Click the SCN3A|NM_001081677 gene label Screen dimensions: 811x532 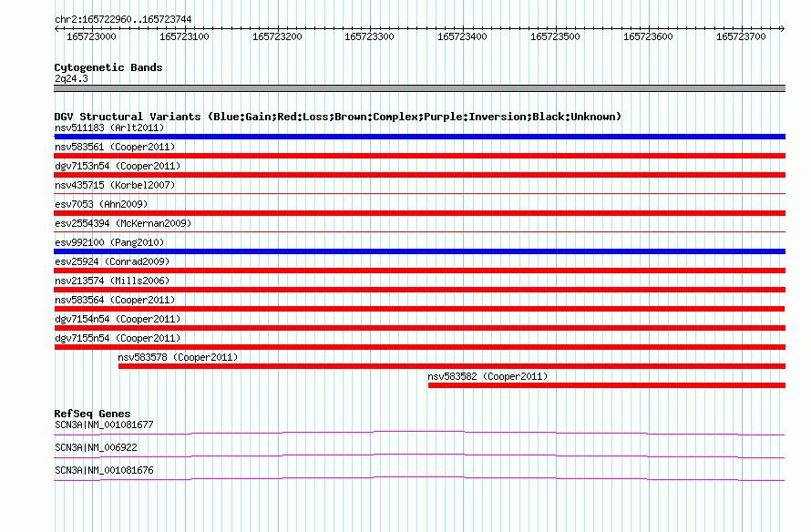coord(104,425)
